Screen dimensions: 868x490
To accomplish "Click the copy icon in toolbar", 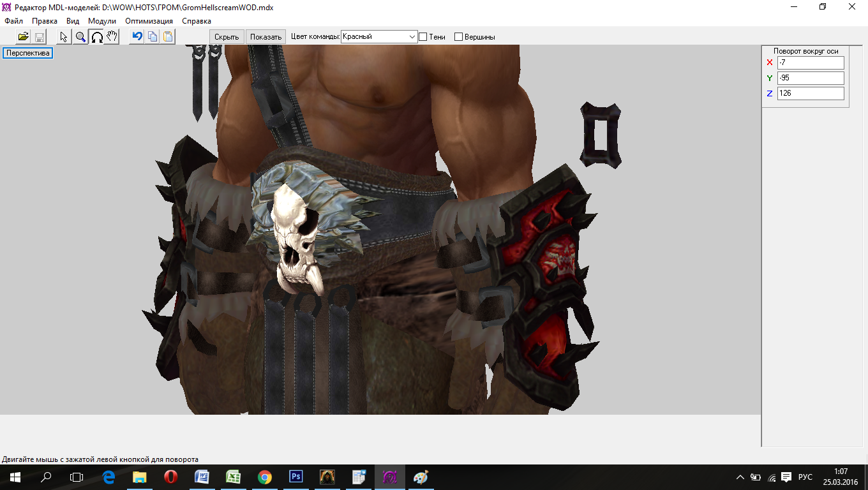I will (153, 36).
